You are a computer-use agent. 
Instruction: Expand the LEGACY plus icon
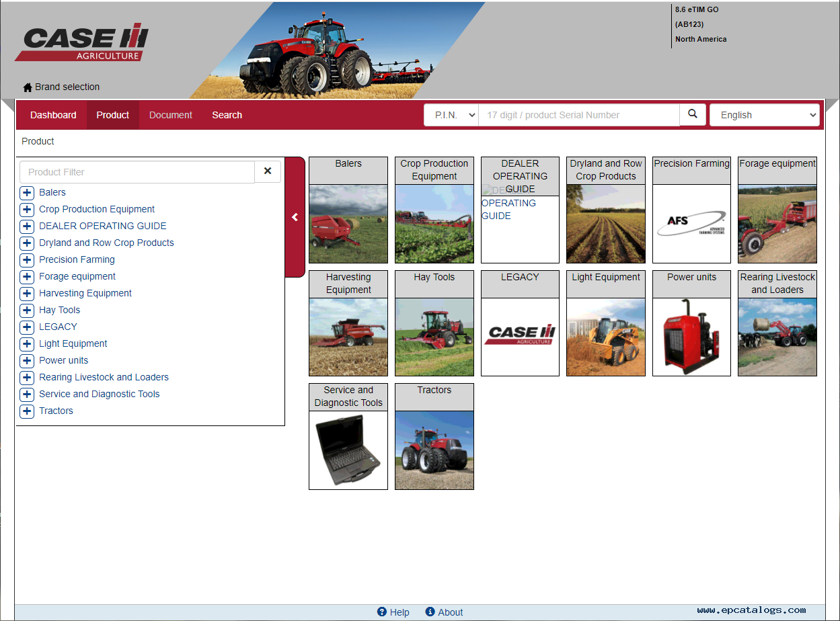[x=27, y=327]
